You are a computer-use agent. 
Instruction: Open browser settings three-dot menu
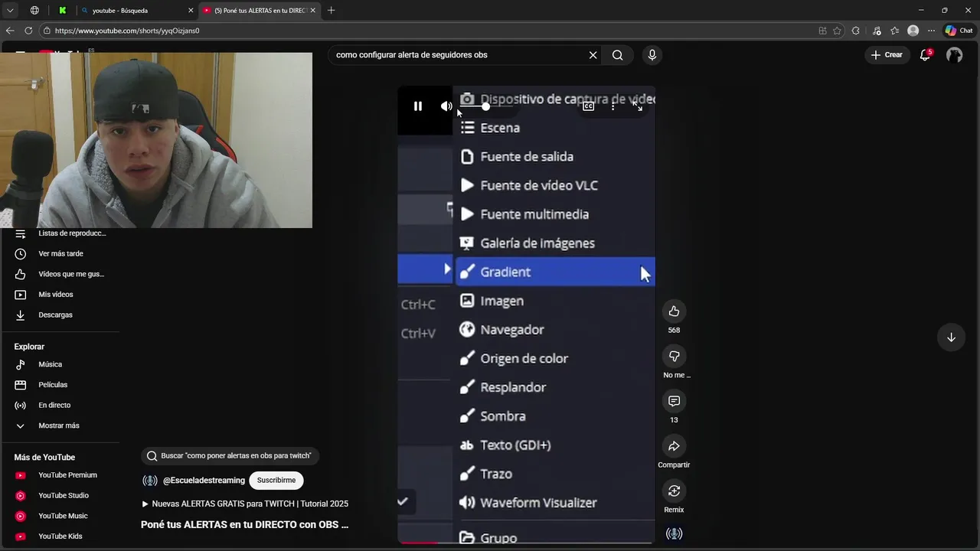931,31
